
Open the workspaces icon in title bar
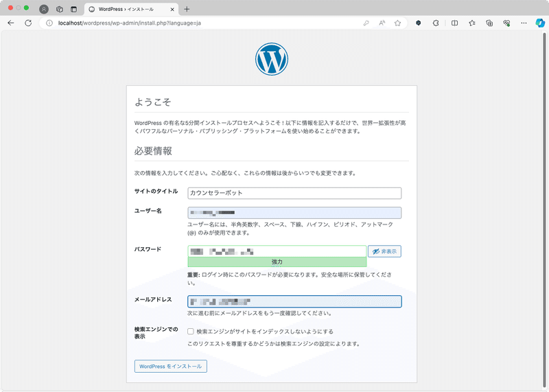pos(60,9)
